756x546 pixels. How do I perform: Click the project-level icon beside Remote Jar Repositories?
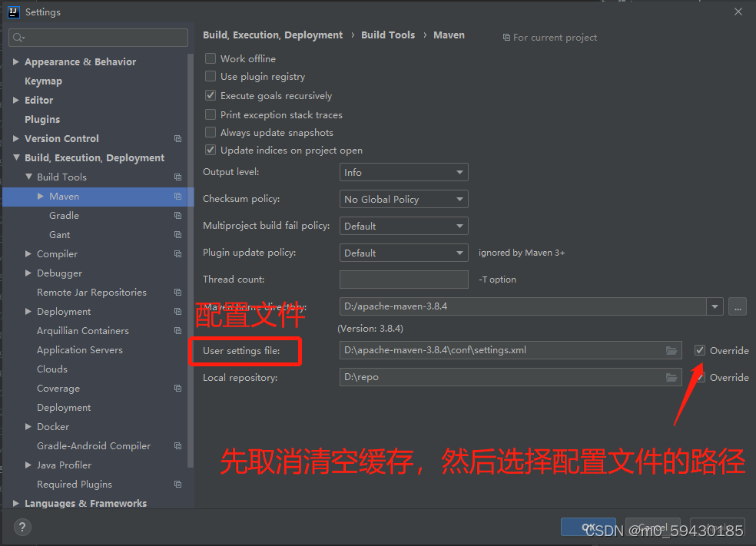coord(178,293)
